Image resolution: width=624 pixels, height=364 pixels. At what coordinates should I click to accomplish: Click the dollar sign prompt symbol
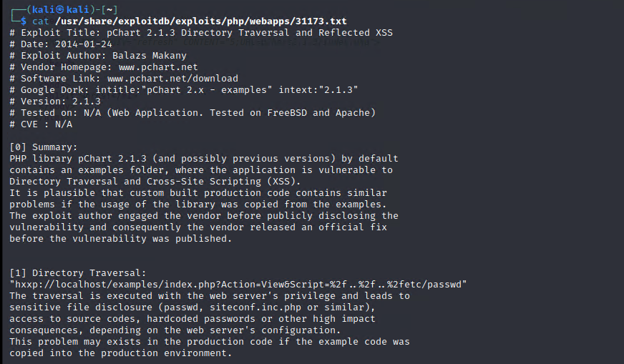coord(24,21)
